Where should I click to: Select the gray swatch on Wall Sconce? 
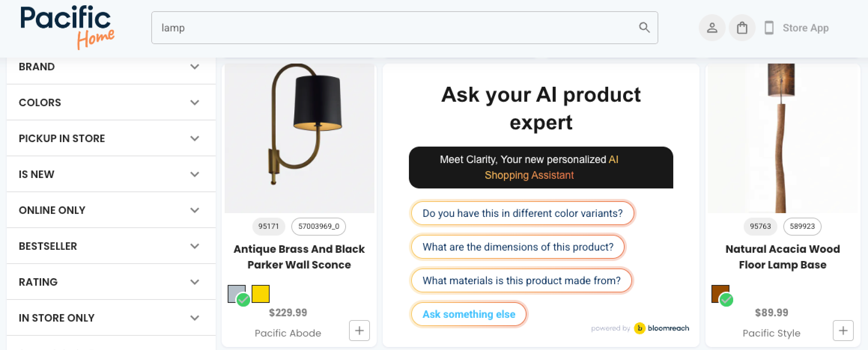[237, 294]
